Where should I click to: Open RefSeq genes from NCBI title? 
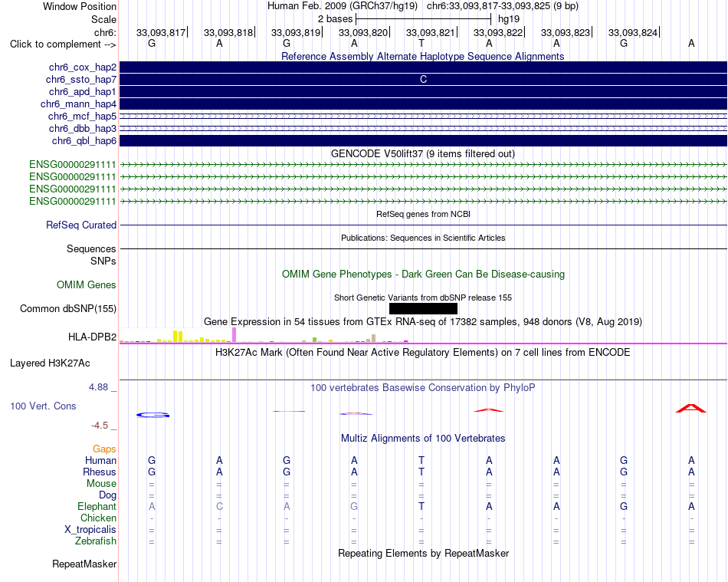pyautogui.click(x=423, y=214)
